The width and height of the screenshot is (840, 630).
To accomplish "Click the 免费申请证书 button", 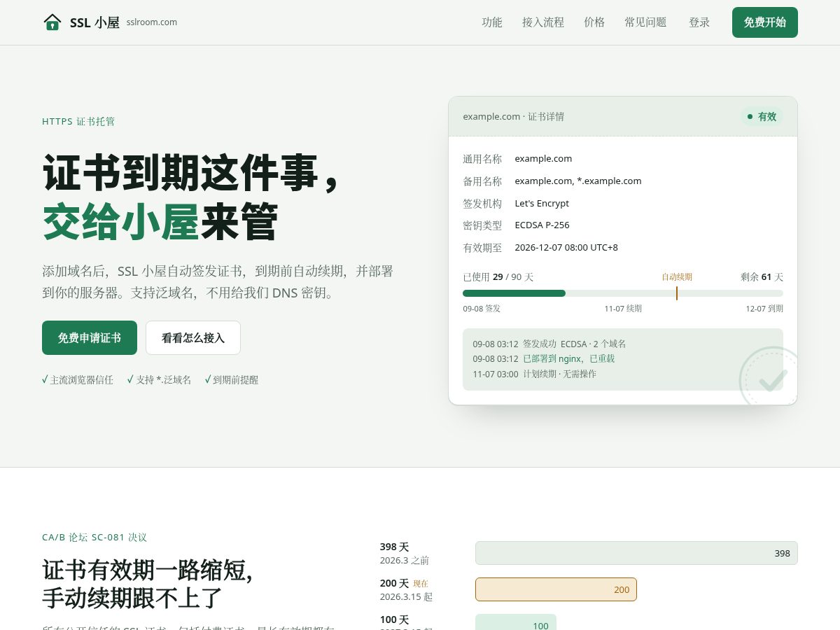I will (90, 338).
